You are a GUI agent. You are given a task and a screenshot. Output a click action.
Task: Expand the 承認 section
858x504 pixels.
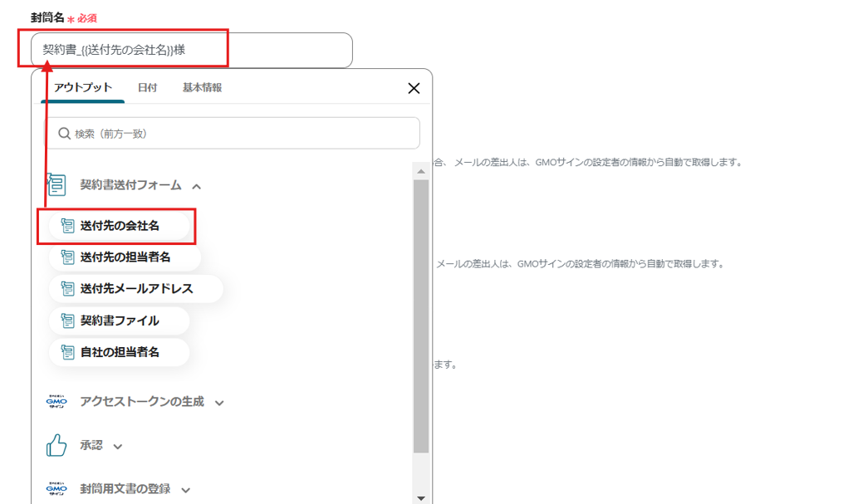118,446
